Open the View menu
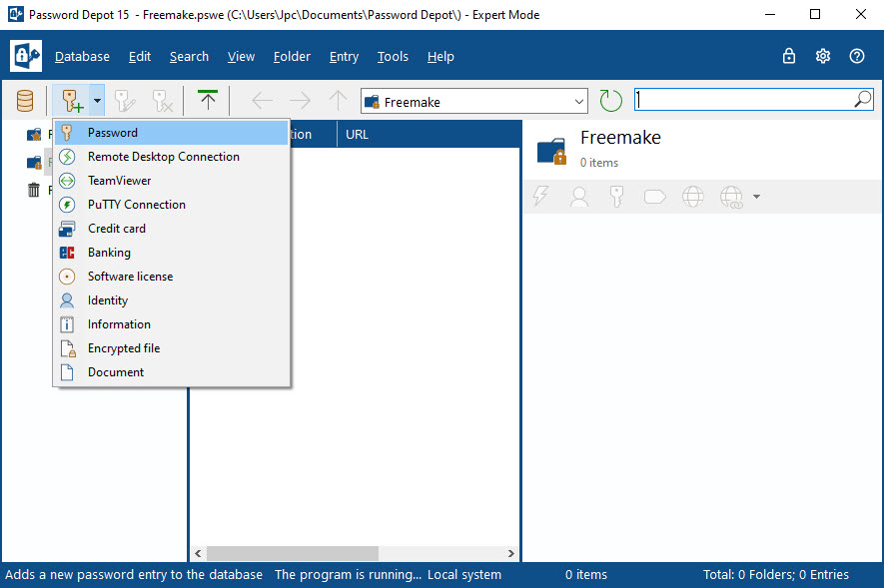This screenshot has width=884, height=588. (242, 56)
